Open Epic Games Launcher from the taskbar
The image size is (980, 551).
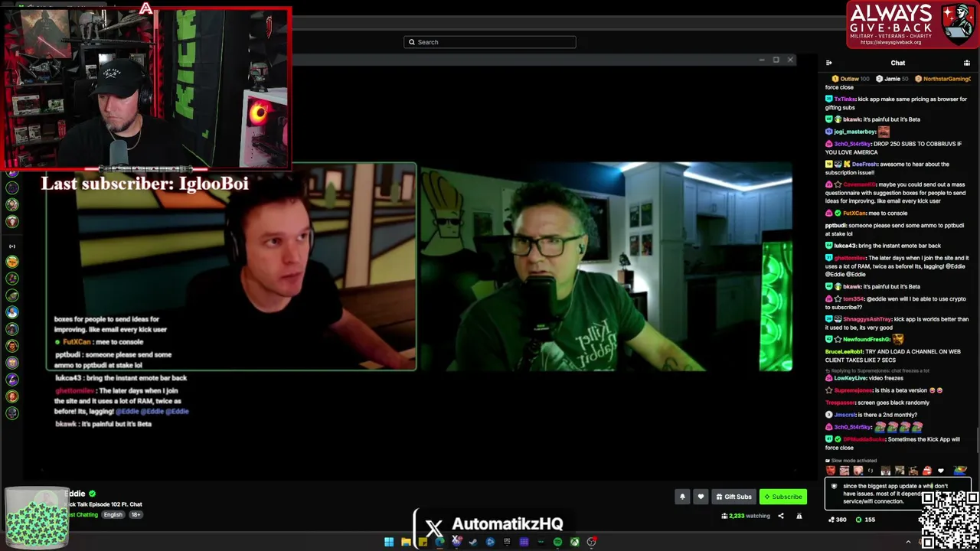pyautogui.click(x=507, y=542)
